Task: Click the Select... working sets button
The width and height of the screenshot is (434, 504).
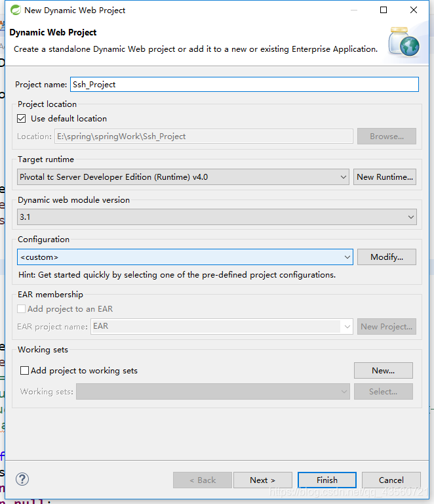Action: point(384,392)
